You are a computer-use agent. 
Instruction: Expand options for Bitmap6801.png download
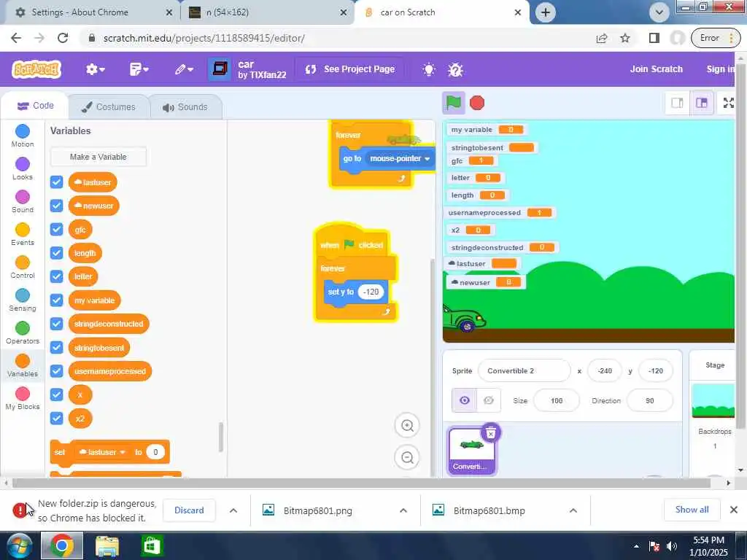(x=403, y=510)
